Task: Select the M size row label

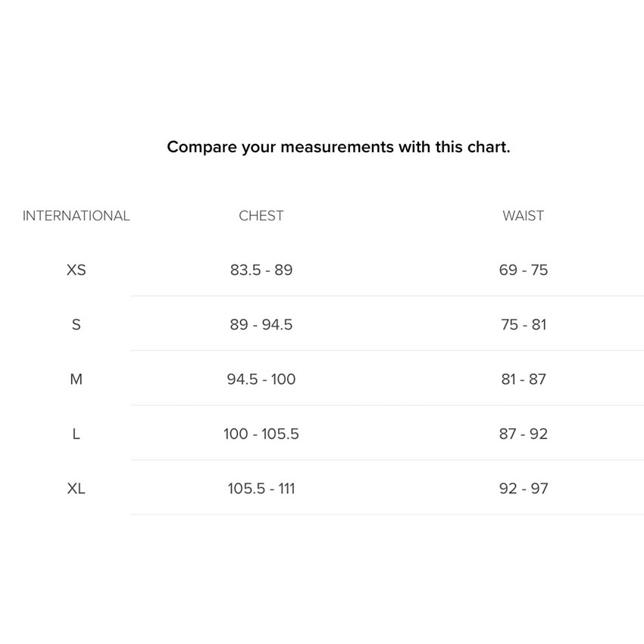Action: [x=76, y=379]
